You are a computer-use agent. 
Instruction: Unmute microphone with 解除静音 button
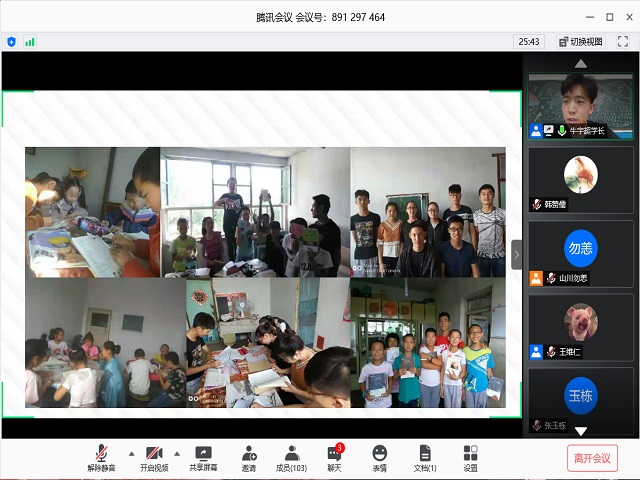click(101, 458)
